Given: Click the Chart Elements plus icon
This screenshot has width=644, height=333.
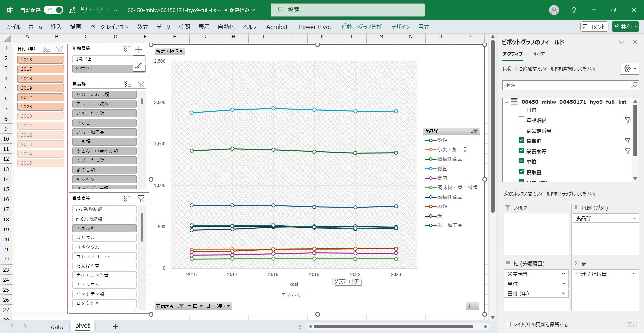Looking at the screenshot, I should point(139,50).
